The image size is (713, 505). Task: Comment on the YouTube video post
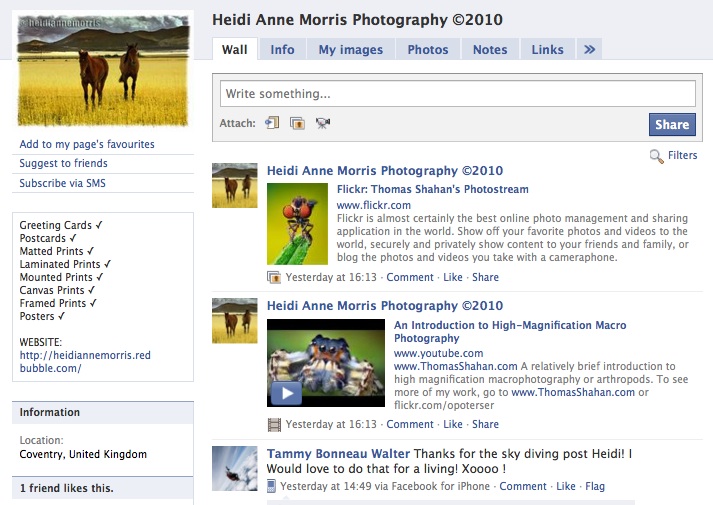[410, 424]
